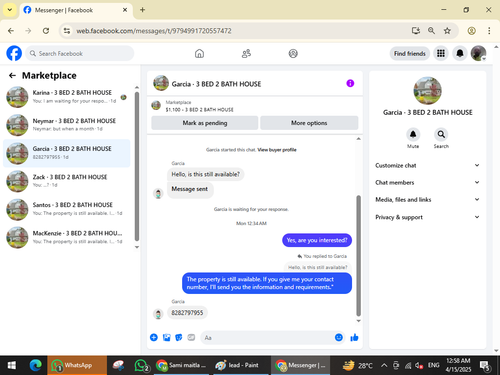Open account profile picture menu
Viewport: 500px width, 375px height.
478,53
